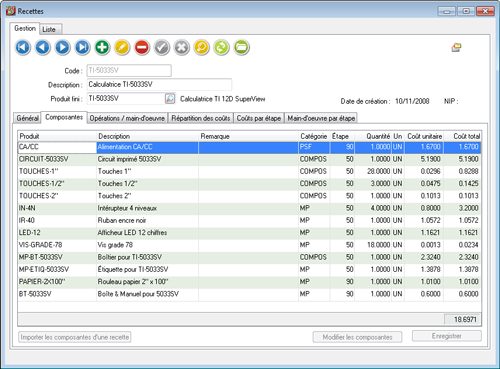The image size is (500, 369).
Task: Select the TOUCHES-1/2" row
Action: click(x=249, y=184)
